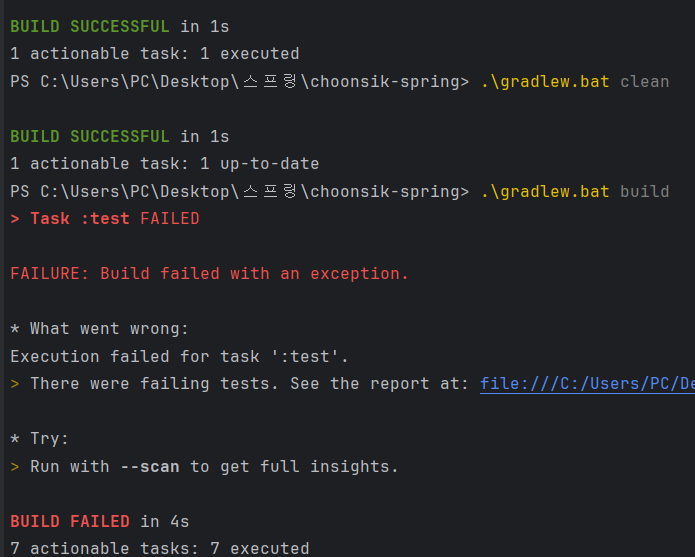Click the "7 actionable tasks: 7 executed" line
The width and height of the screenshot is (695, 557).
pyautogui.click(x=159, y=548)
